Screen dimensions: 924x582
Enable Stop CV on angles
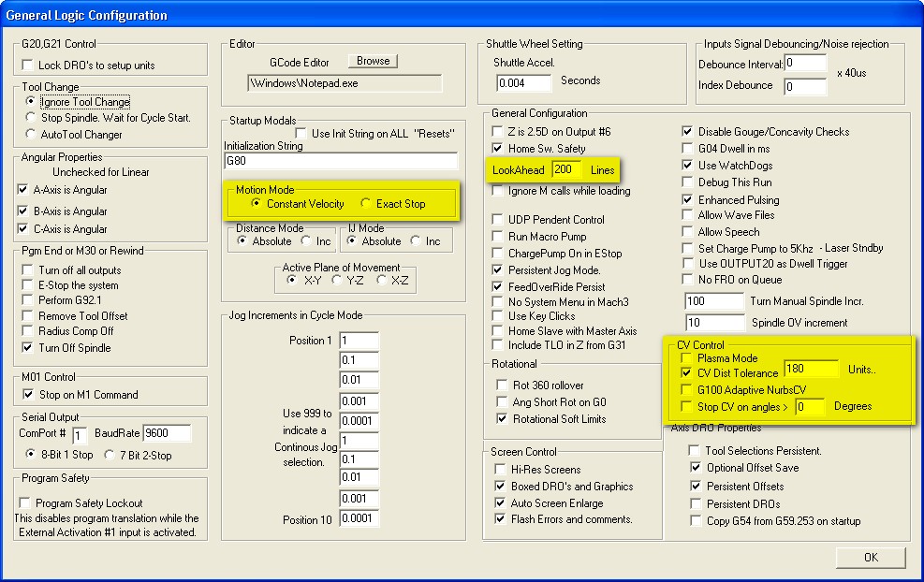(x=687, y=407)
